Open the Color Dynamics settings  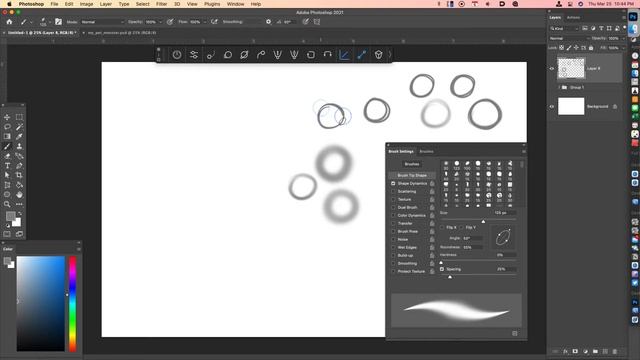point(411,216)
